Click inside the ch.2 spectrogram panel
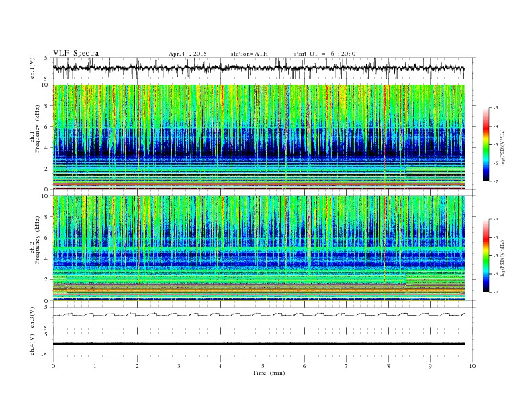Viewport: 532px width, 411px height. click(259, 248)
